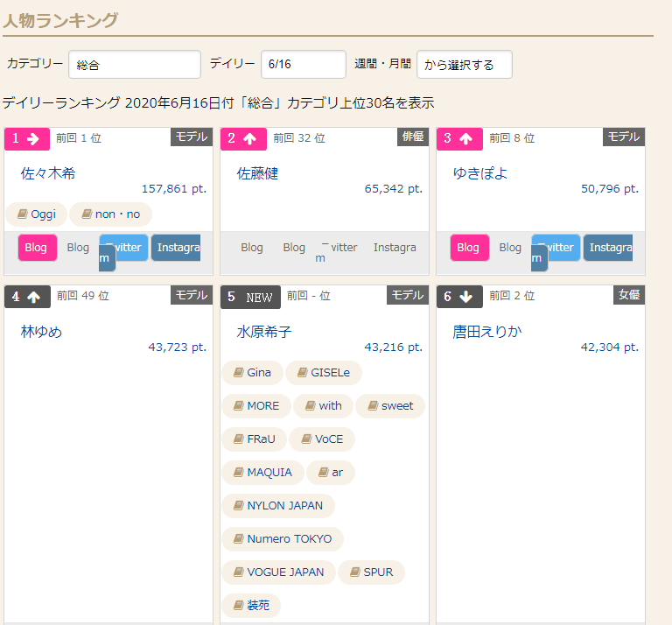Expand the カテゴリー dropdown showing 総合

click(x=135, y=64)
